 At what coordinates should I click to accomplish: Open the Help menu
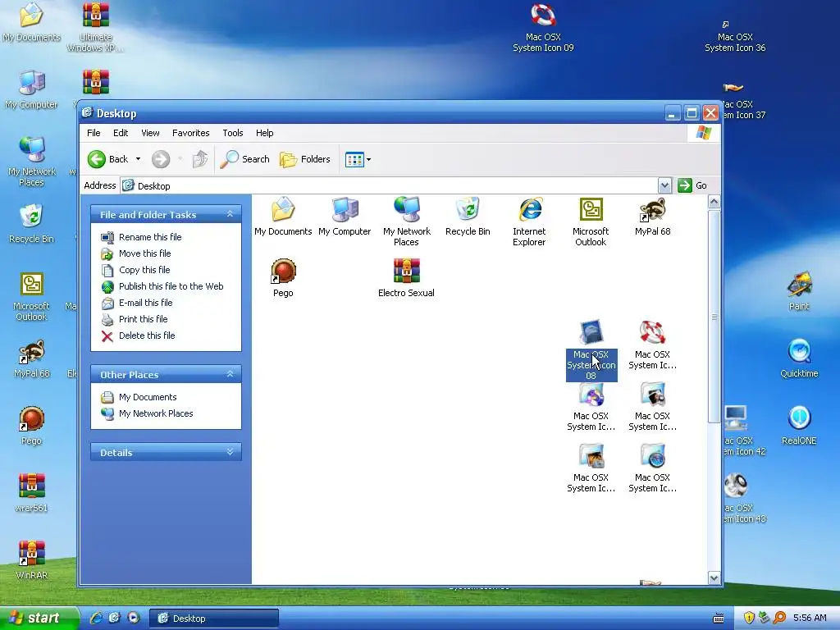pyautogui.click(x=265, y=133)
